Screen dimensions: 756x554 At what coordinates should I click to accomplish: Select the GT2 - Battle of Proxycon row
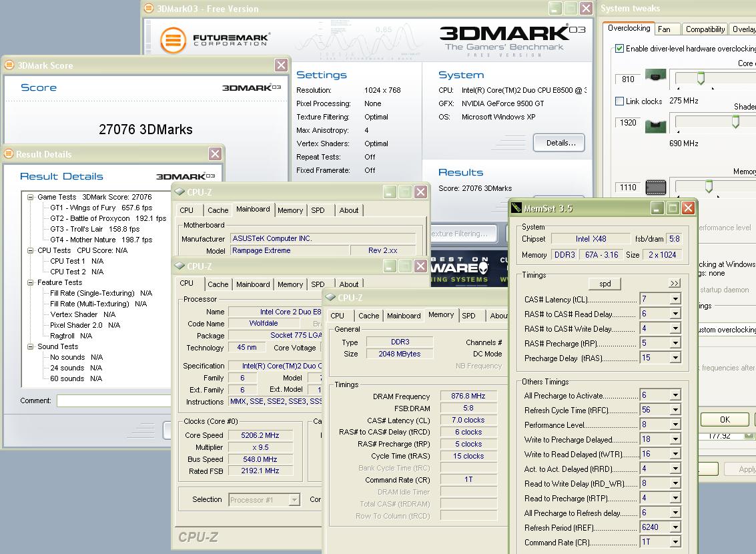(x=108, y=218)
